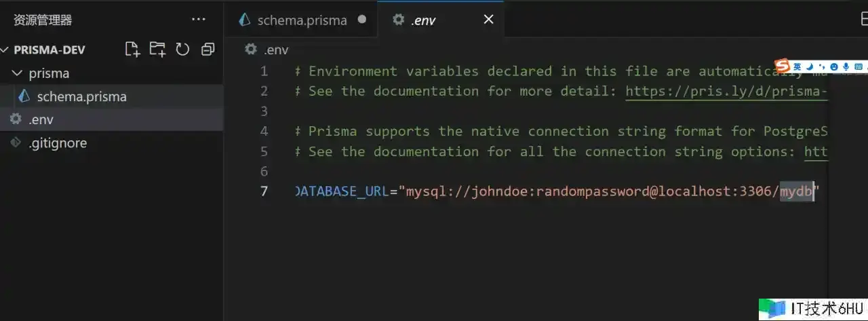Click the microphone voice input icon
The image size is (868, 321).
[x=845, y=67]
